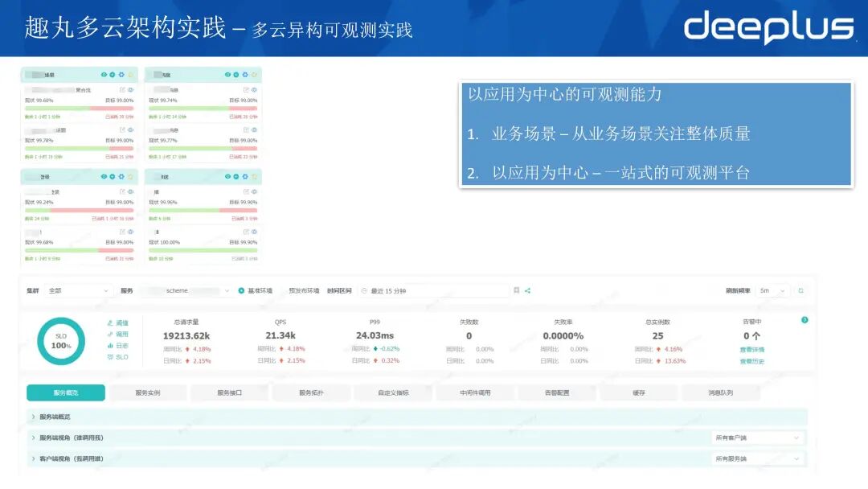Click the 查看详情 link under 告警中
The image size is (868, 489).
(x=751, y=350)
